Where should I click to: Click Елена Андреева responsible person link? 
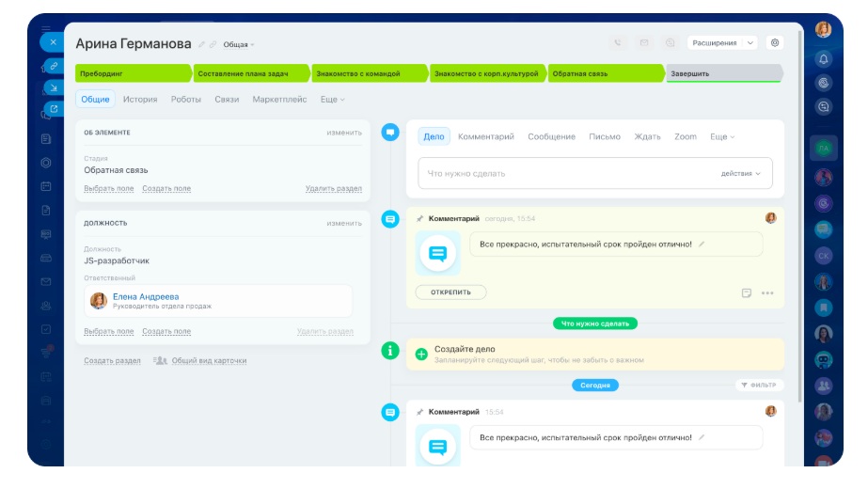[145, 296]
